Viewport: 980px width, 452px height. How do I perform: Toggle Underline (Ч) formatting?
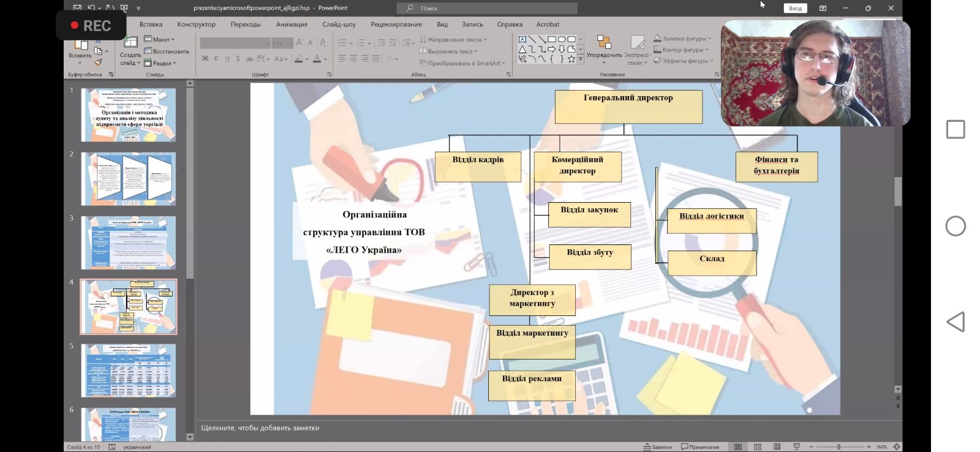click(x=227, y=59)
